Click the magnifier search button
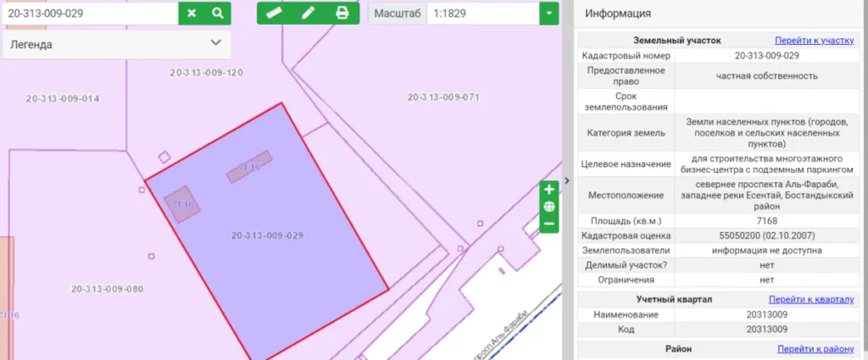868x360 pixels. point(218,13)
